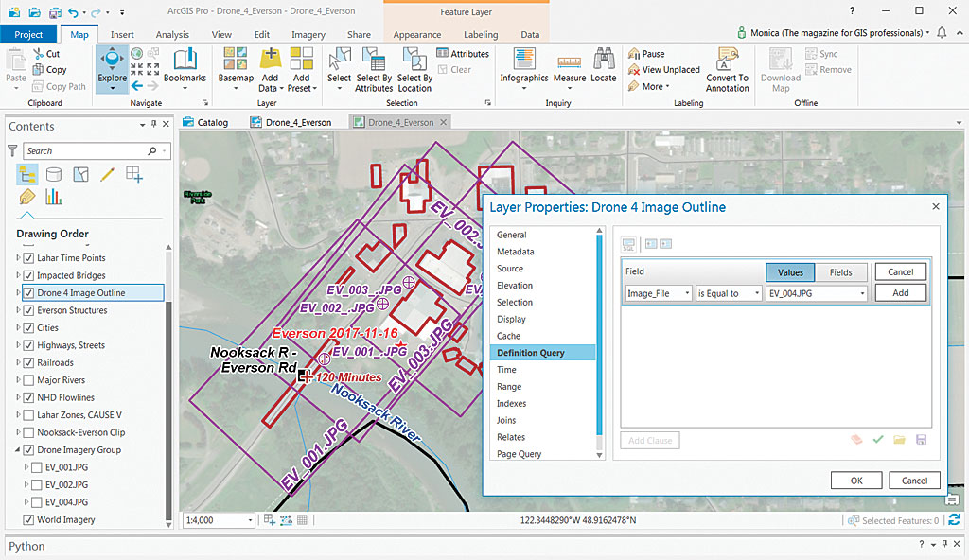Image resolution: width=969 pixels, height=560 pixels.
Task: Click the Add button in the query dialog
Action: (899, 292)
